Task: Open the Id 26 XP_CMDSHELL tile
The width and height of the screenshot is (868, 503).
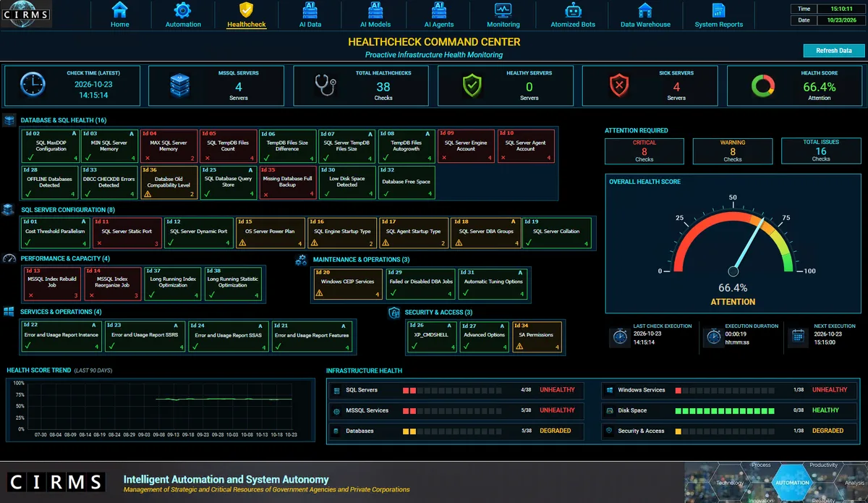Action: point(431,337)
